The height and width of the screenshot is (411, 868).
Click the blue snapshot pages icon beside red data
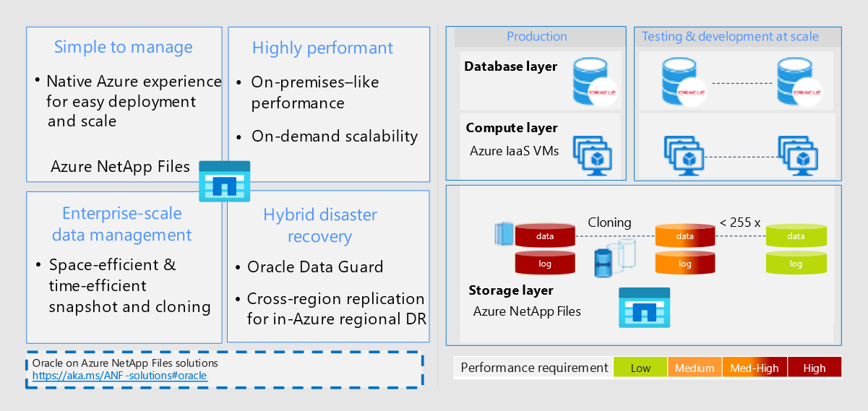click(x=503, y=233)
